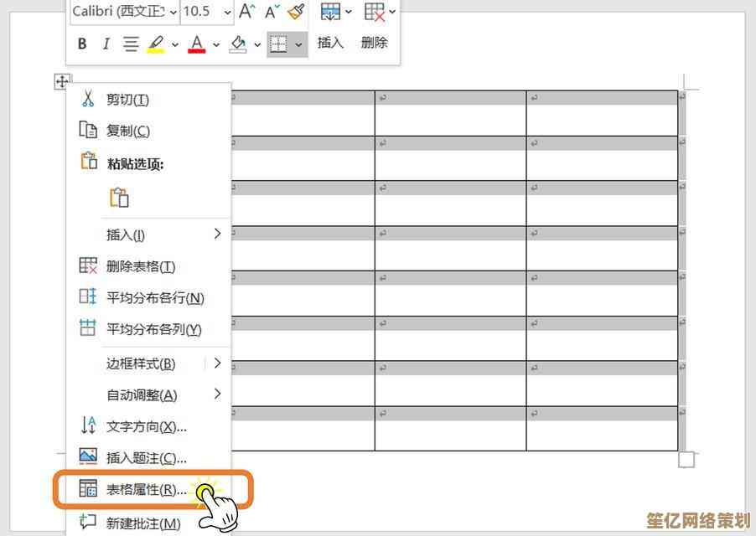Image resolution: width=756 pixels, height=536 pixels.
Task: Click the insert table rows icon
Action: (330, 12)
